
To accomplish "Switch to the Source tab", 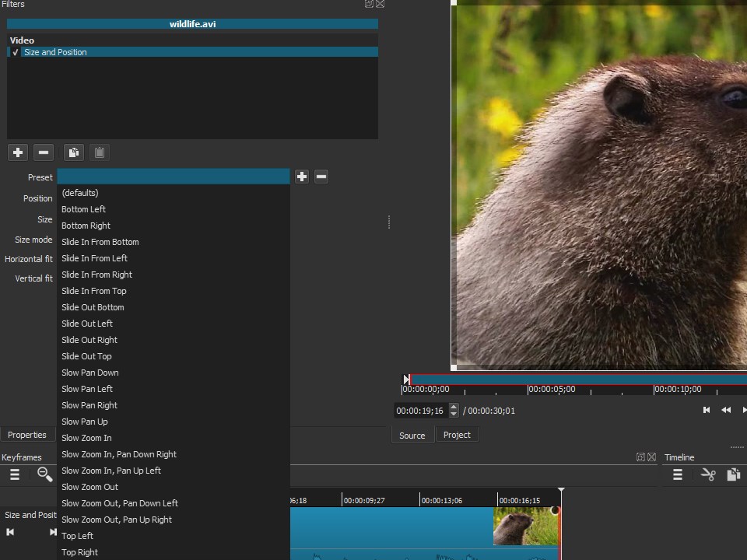I will click(x=412, y=435).
